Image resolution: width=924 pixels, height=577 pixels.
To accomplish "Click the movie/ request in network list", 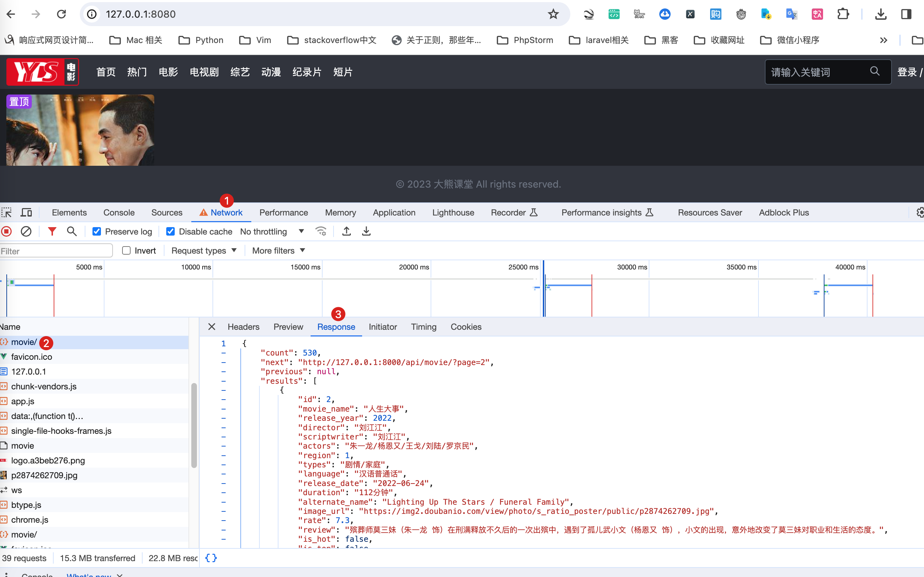I will pos(23,342).
